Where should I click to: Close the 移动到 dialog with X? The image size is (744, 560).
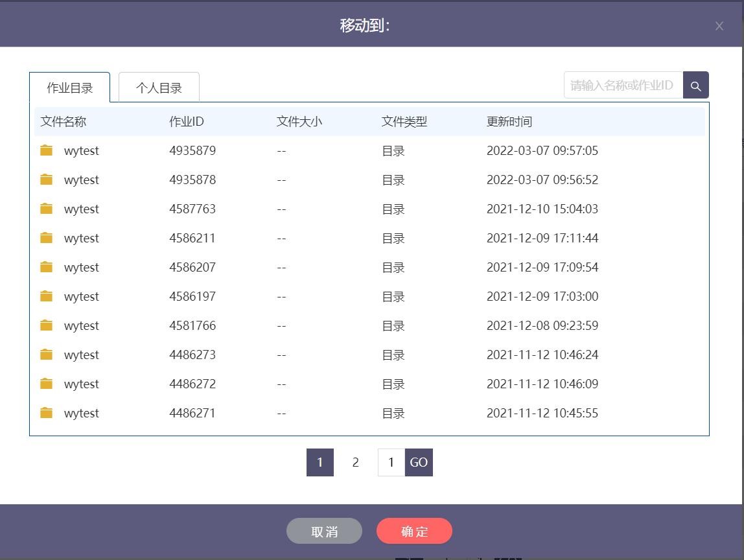pos(719,26)
